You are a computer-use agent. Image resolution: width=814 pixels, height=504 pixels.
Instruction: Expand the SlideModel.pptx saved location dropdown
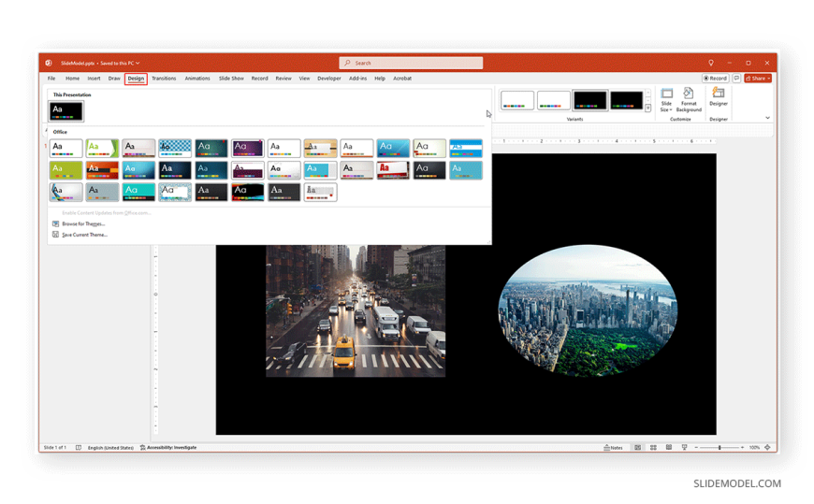(x=138, y=63)
